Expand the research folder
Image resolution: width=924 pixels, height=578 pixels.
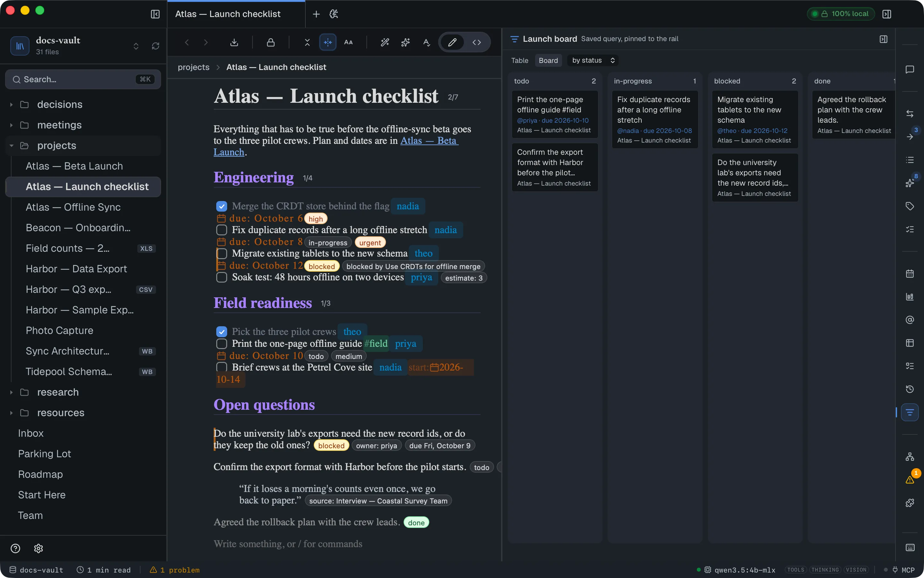11,392
